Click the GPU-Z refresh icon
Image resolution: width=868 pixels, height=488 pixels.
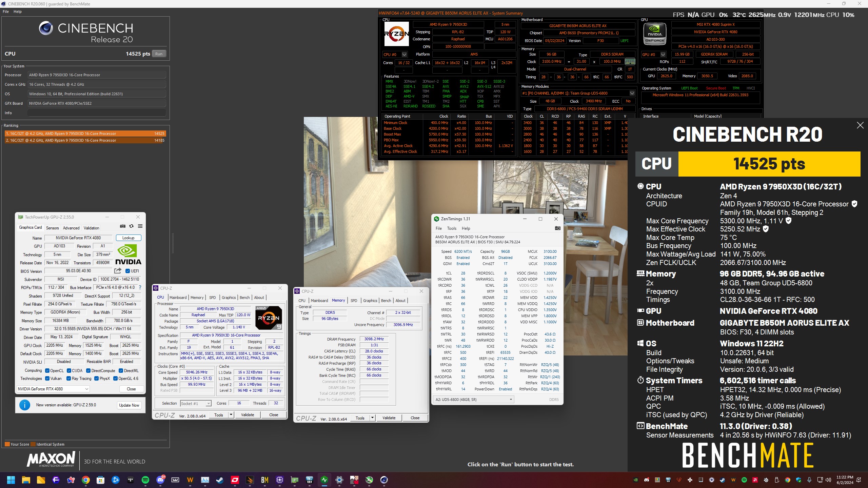point(132,226)
